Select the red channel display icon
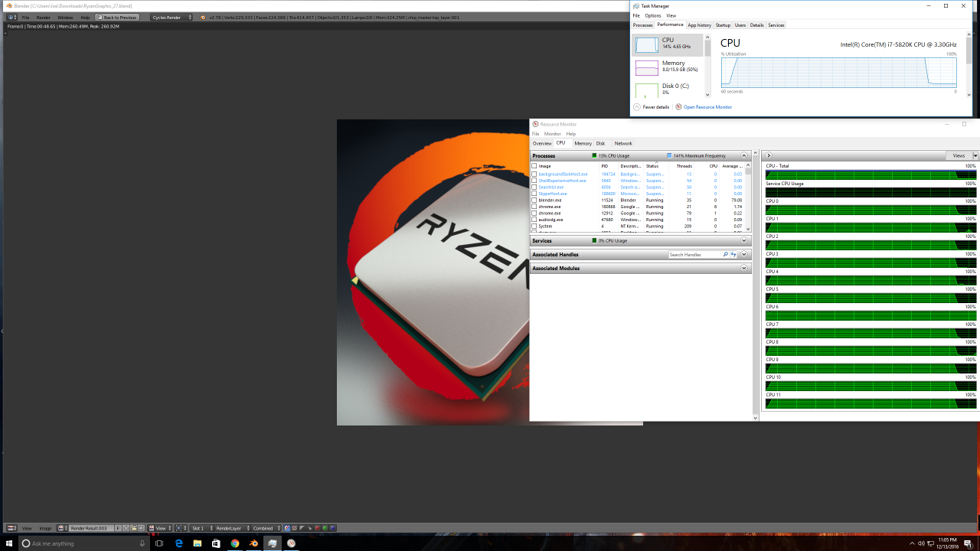 pyautogui.click(x=318, y=528)
